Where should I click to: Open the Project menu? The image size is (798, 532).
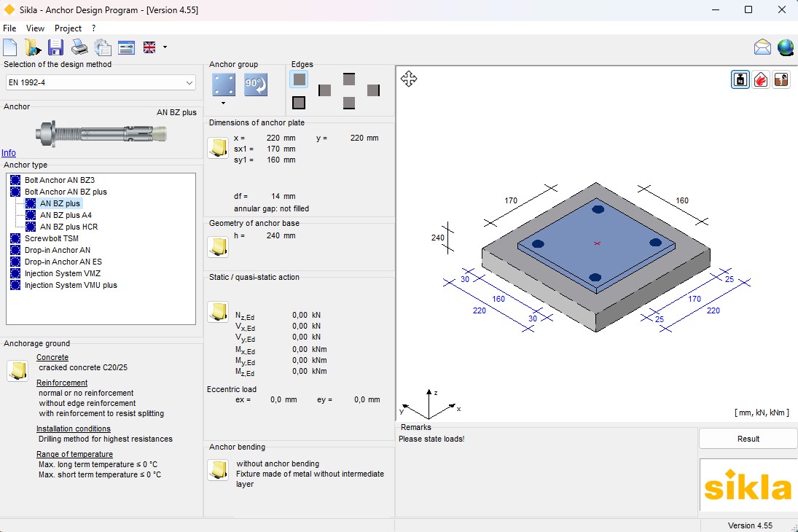click(69, 28)
